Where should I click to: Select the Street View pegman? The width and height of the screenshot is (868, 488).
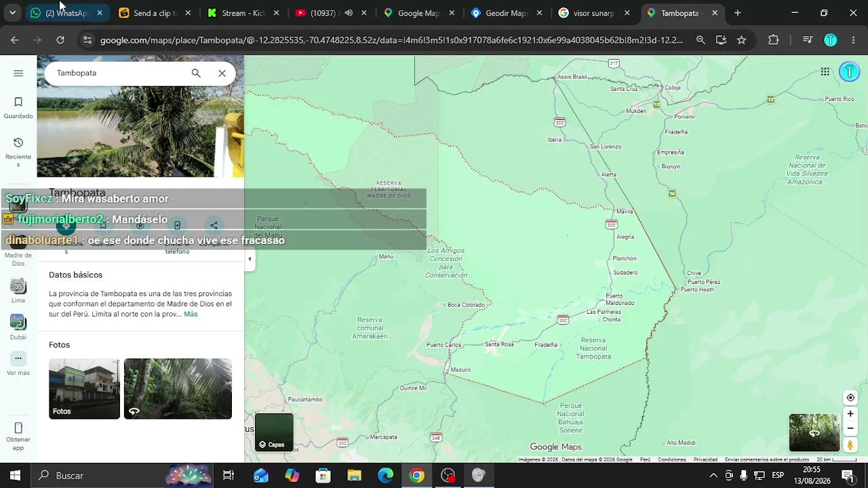coord(850,445)
